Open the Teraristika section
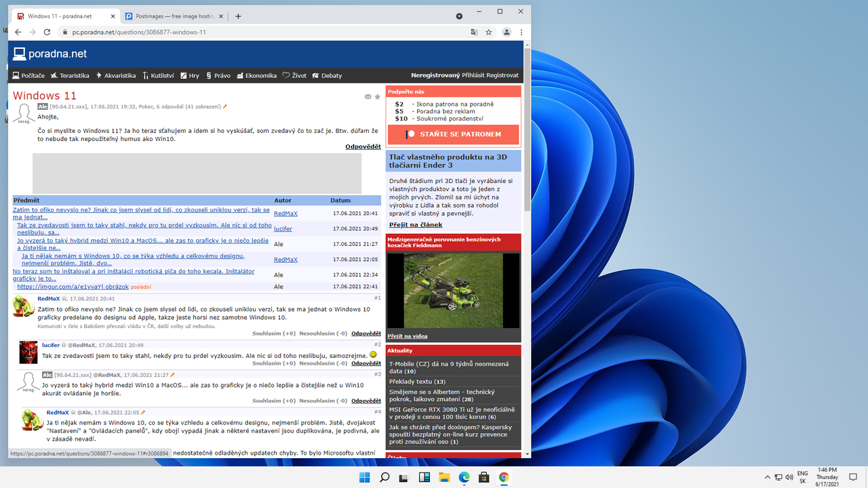The image size is (868, 488). [70, 75]
